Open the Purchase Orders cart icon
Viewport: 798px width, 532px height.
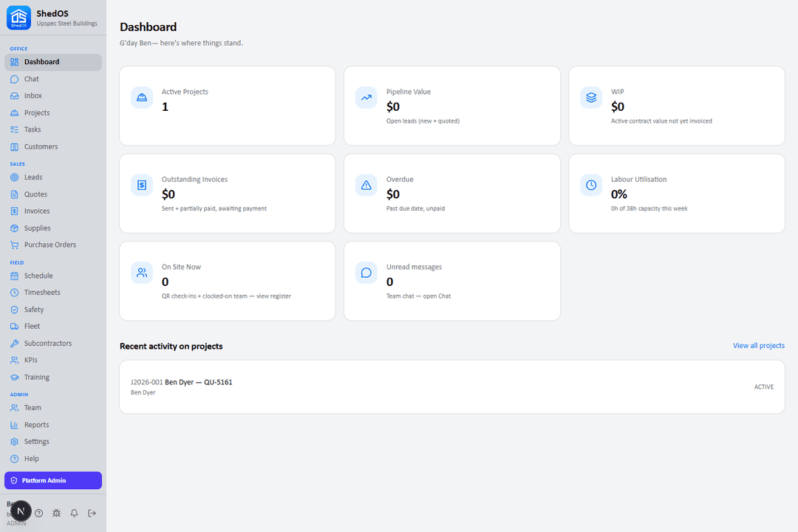14,245
